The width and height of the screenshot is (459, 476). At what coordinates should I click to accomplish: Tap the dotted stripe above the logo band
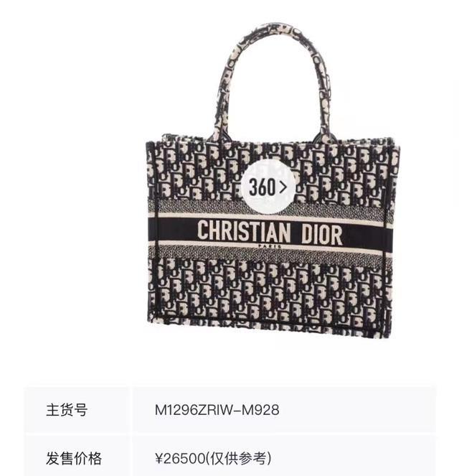[x=270, y=210]
